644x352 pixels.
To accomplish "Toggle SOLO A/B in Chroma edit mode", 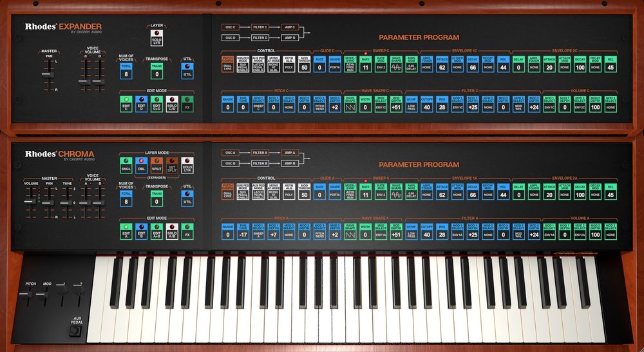I will pyautogui.click(x=172, y=231).
